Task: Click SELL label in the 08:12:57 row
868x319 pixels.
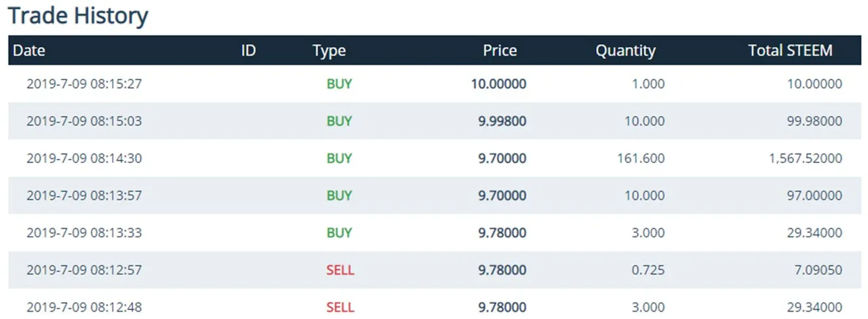Action: [340, 270]
